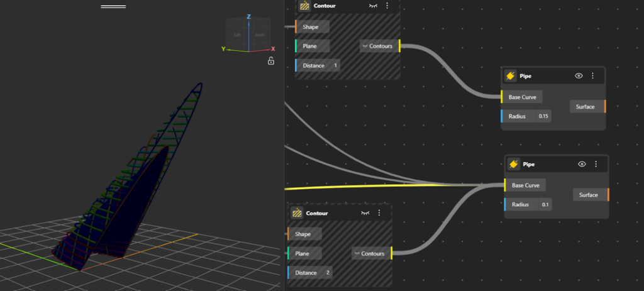
Task: Click the Pipe icon on the 0.15 radius node
Action: [511, 76]
